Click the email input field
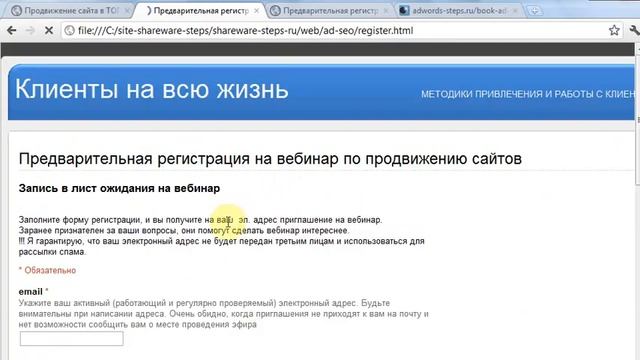Screen dimensions: 640x360 [x=71, y=338]
